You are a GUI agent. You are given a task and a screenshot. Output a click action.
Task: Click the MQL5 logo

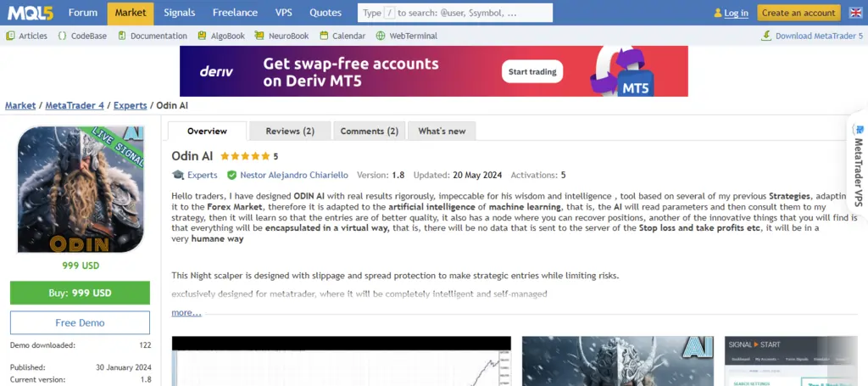[x=31, y=13]
